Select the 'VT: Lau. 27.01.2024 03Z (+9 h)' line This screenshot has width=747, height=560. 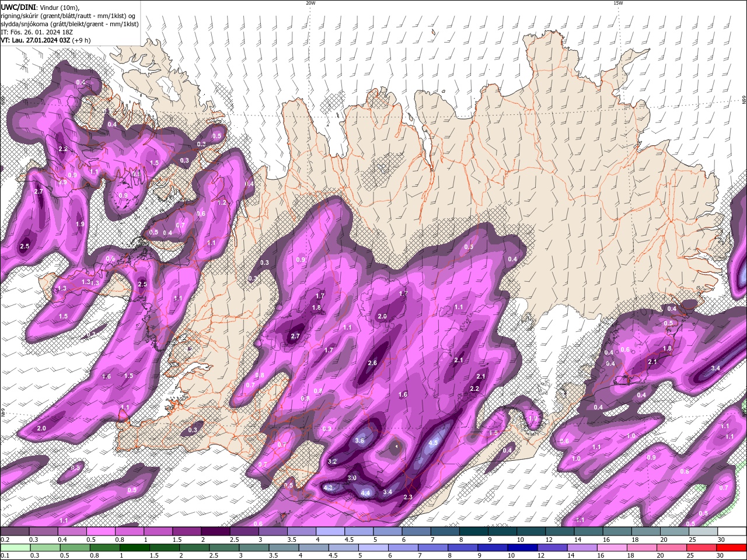46,40
